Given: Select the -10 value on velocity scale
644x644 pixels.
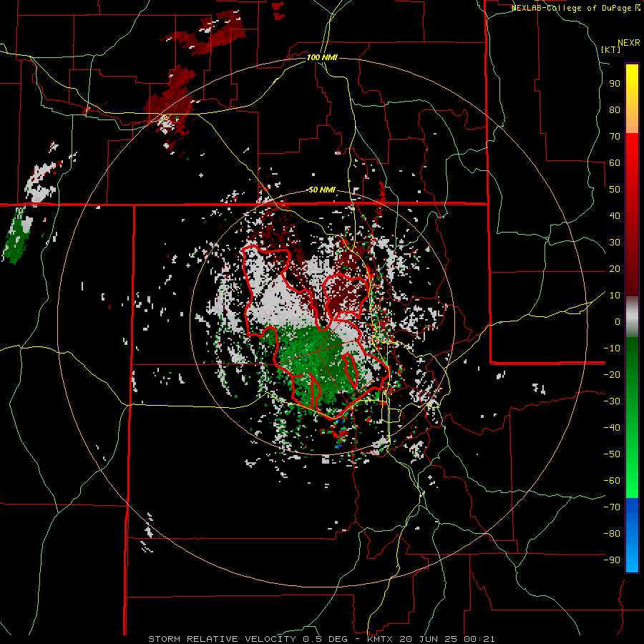Looking at the screenshot, I should pos(612,348).
